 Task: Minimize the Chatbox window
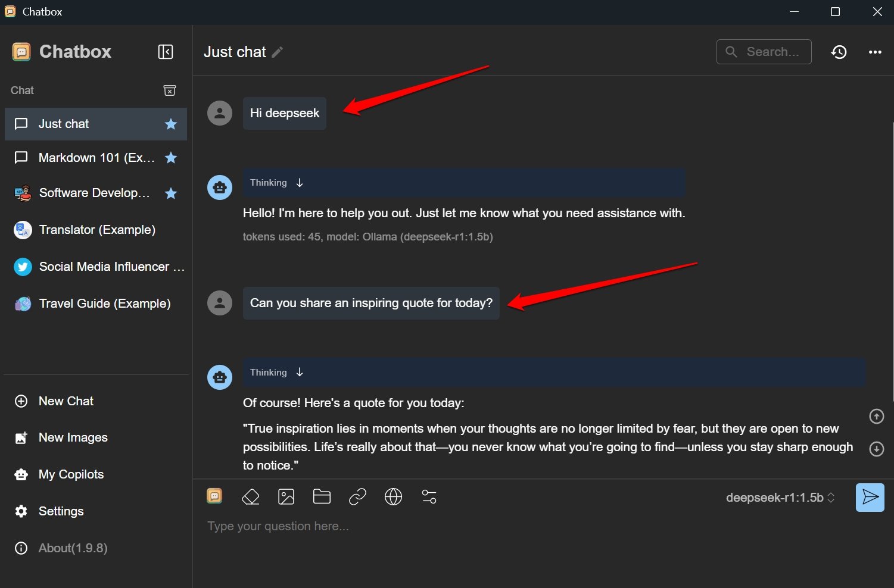[794, 12]
